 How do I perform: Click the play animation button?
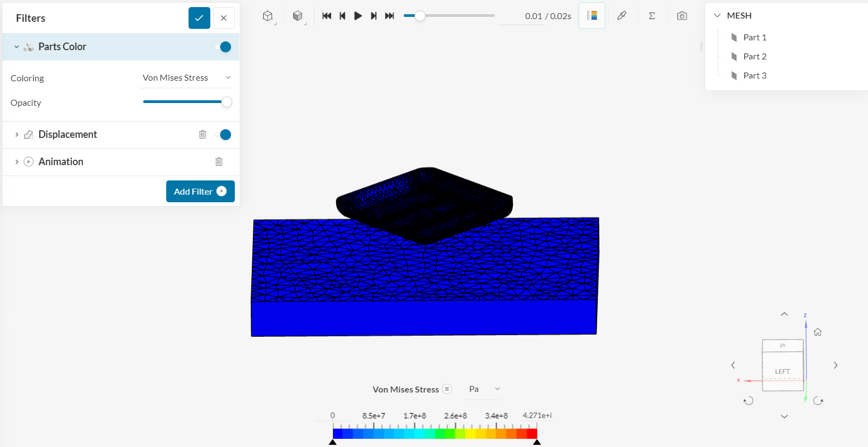tap(358, 16)
